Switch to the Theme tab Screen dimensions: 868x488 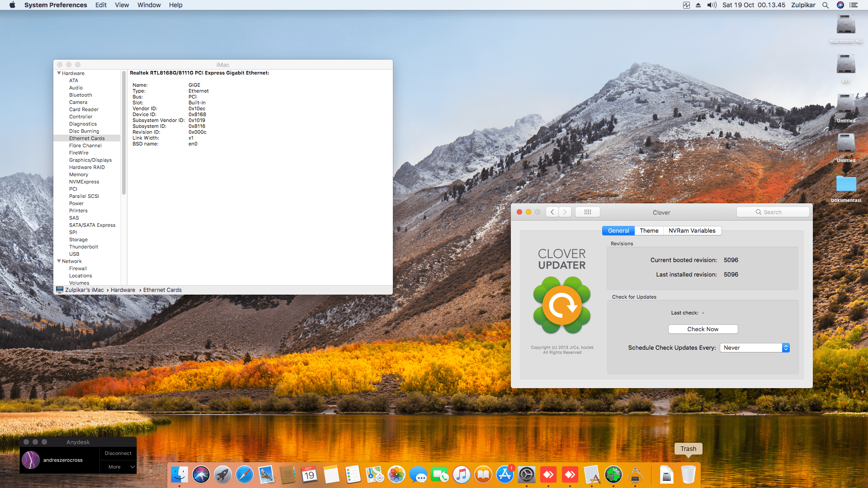click(649, 230)
